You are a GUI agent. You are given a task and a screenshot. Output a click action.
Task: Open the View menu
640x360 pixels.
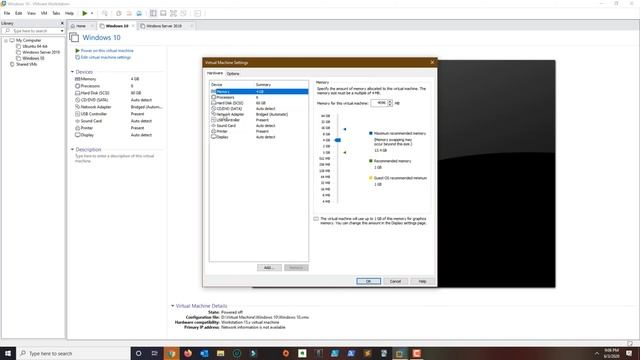pyautogui.click(x=31, y=13)
